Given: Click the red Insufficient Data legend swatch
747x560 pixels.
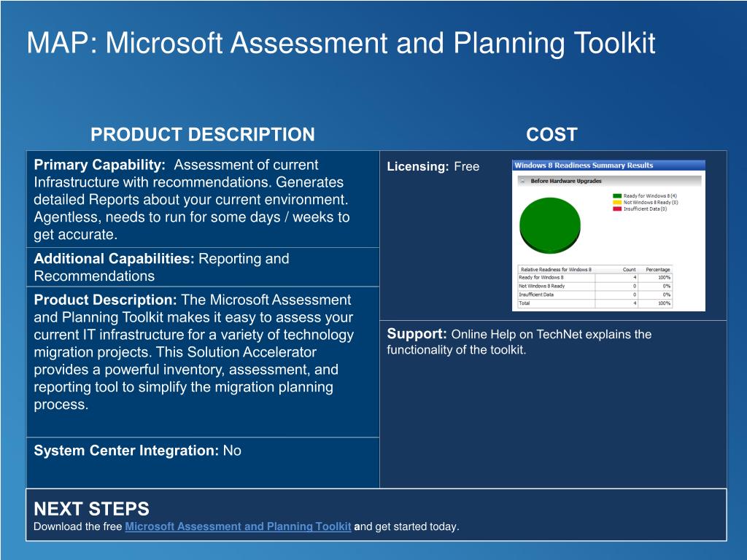Looking at the screenshot, I should coord(617,209).
